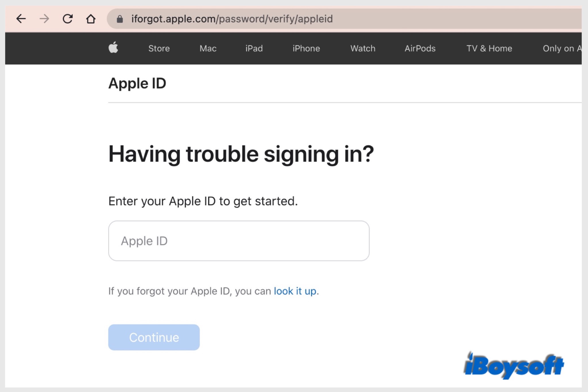Click the 'look it up' link
The image size is (588, 392).
(294, 291)
